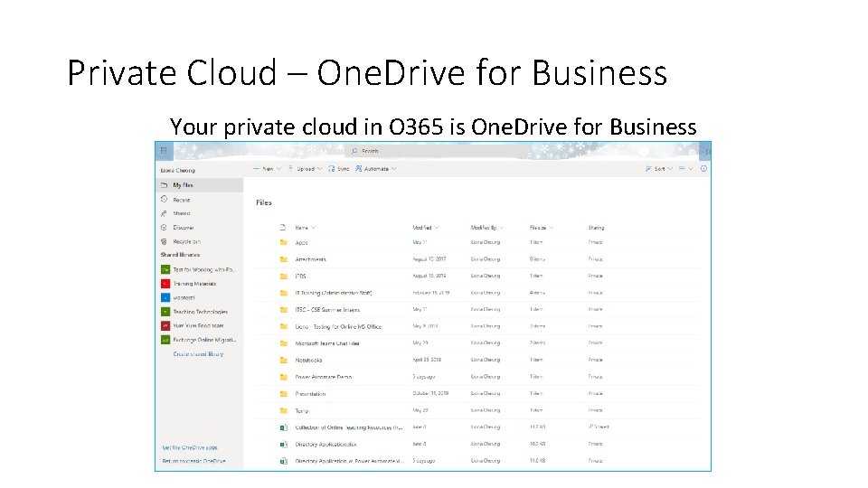The height and width of the screenshot is (488, 868).
Task: Open the IT Training (Administrative Staff) folder
Action: (334, 293)
